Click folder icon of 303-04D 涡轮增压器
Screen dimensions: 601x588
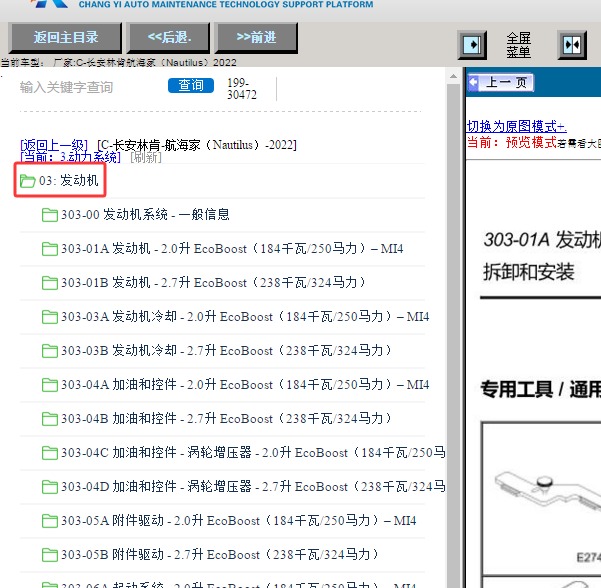point(50,487)
